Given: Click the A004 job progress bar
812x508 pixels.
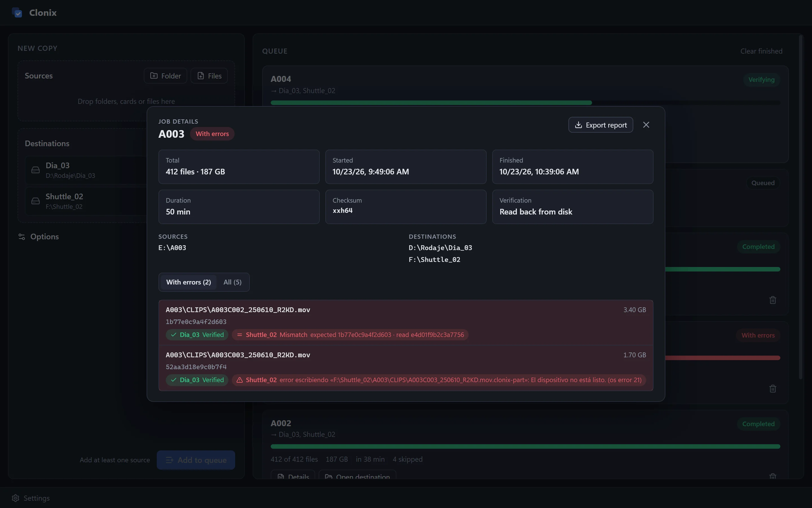Looking at the screenshot, I should click(526, 103).
